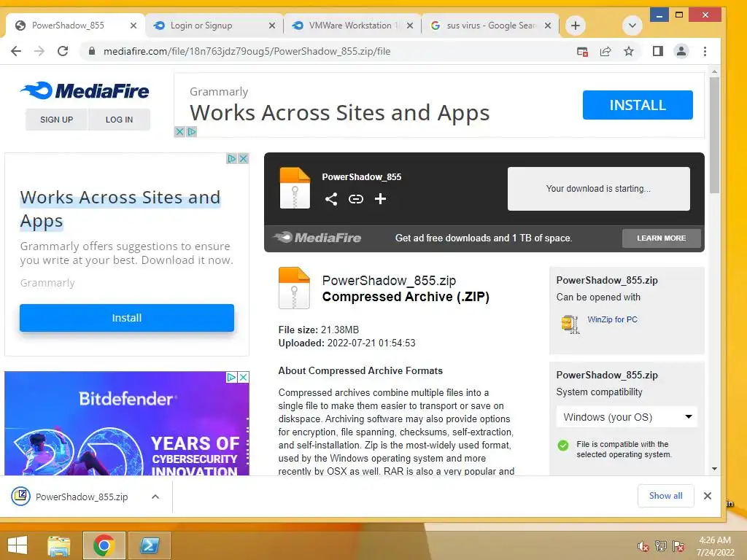This screenshot has height=560, width=747.
Task: Close the Login or Signup tab
Action: (272, 26)
